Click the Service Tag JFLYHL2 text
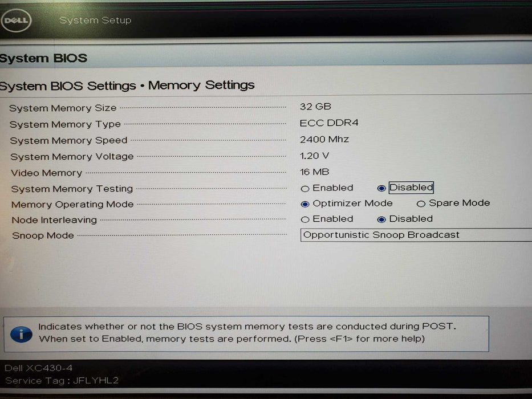This screenshot has height=399, width=532. pos(62,380)
